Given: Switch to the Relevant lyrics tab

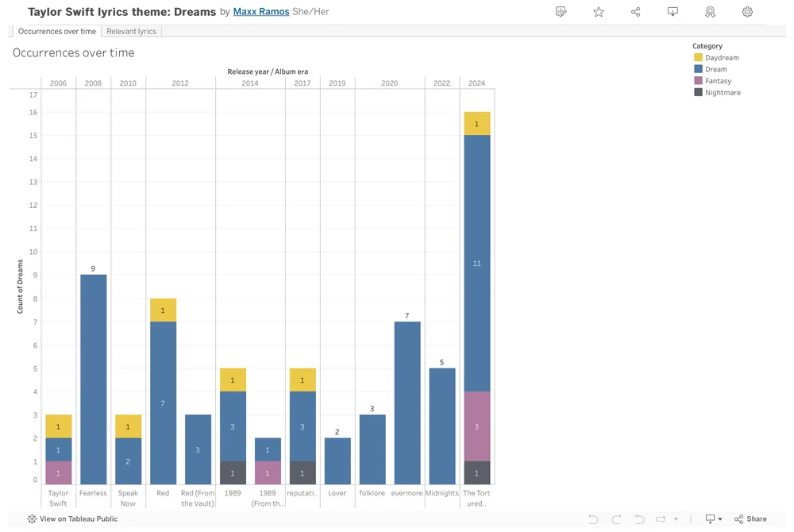Looking at the screenshot, I should [x=131, y=31].
